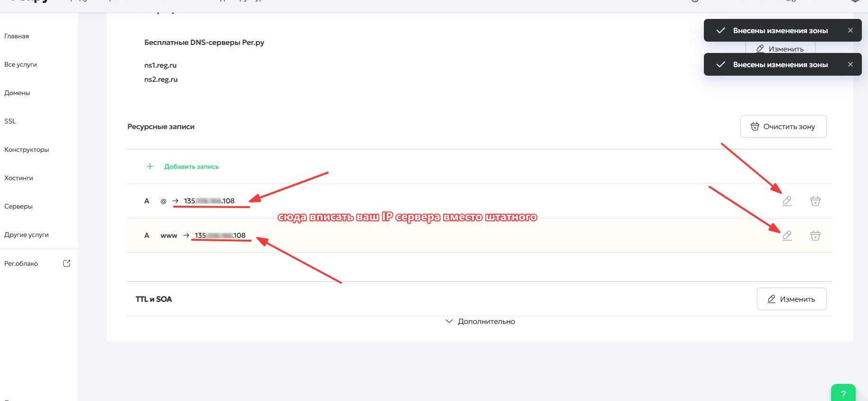The image size is (868, 401).
Task: Open Домены in the sidebar
Action: tap(17, 93)
